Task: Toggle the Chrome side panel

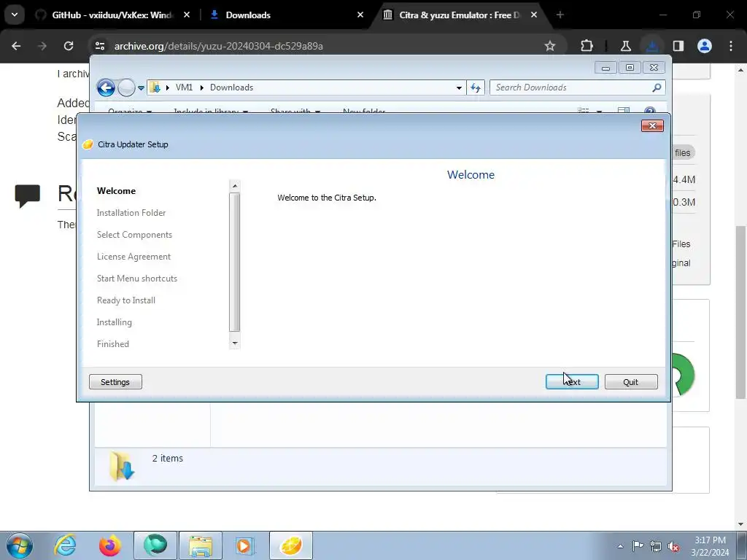Action: tap(678, 46)
